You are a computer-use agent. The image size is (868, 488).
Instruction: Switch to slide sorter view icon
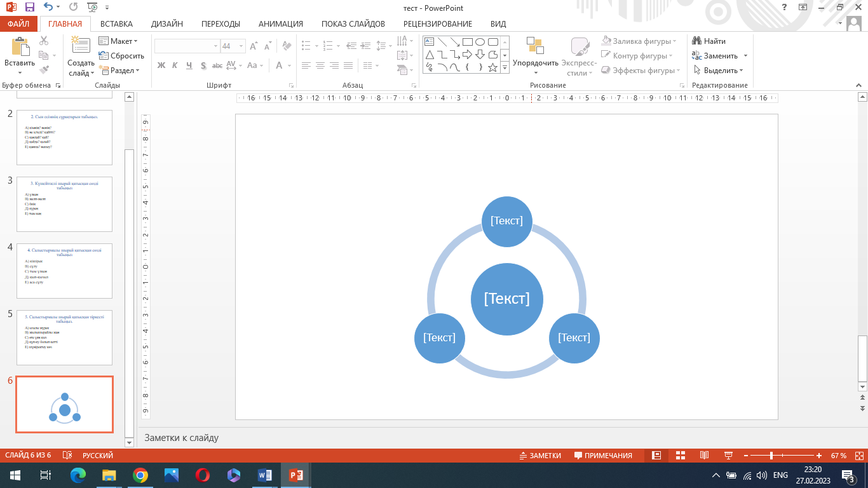(680, 456)
